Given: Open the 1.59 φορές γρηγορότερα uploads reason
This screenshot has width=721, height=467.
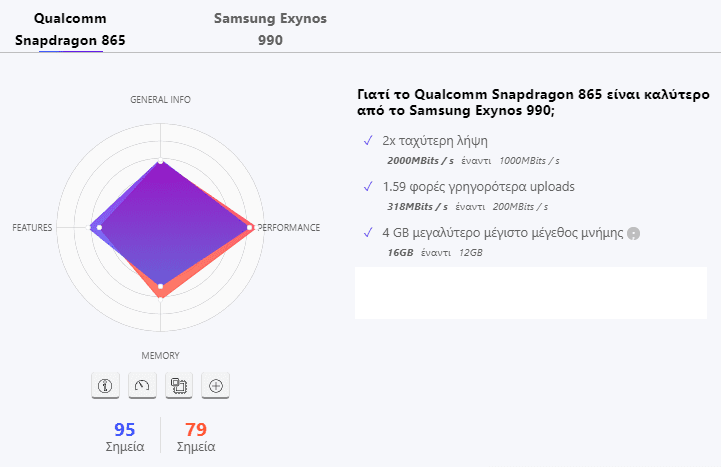Looking at the screenshot, I should [479, 187].
